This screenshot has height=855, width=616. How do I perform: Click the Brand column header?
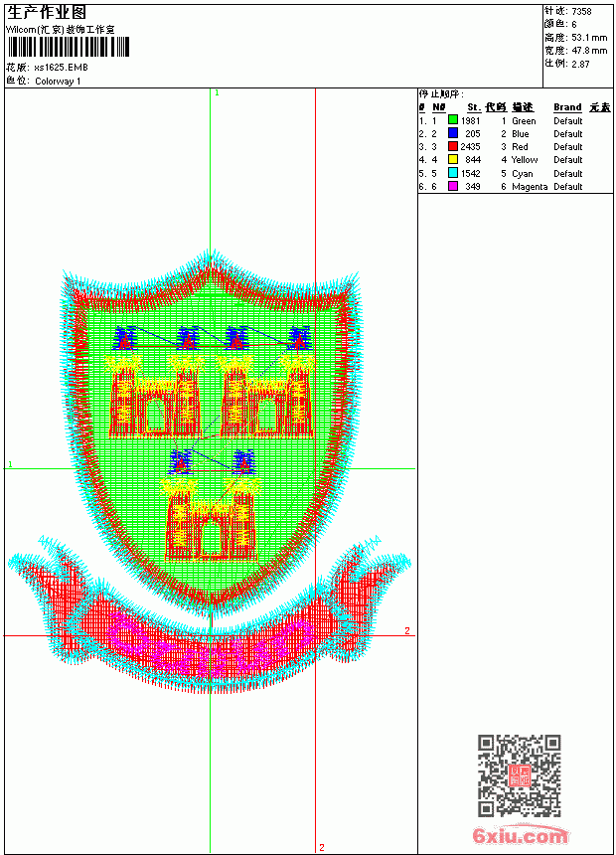pyautogui.click(x=567, y=107)
